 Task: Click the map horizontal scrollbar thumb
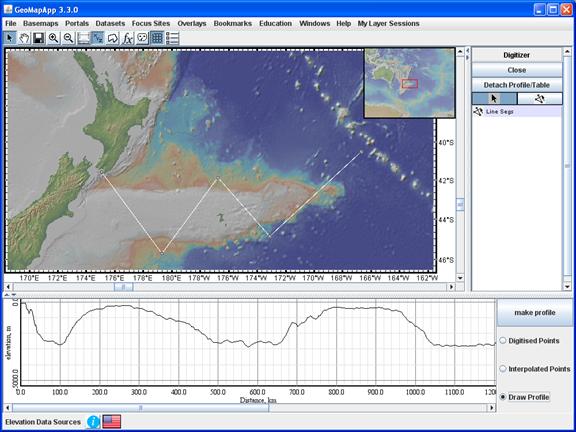[123, 287]
